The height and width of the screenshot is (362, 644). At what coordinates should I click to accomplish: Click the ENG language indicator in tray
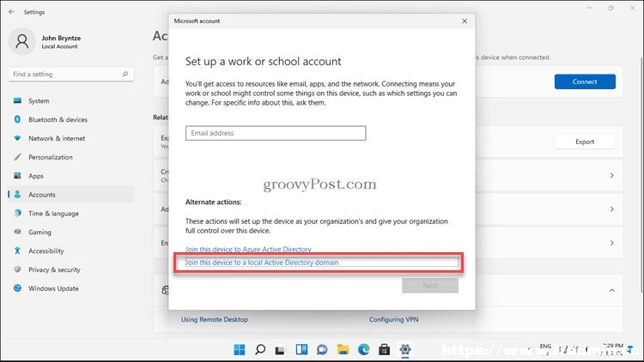[545, 347]
